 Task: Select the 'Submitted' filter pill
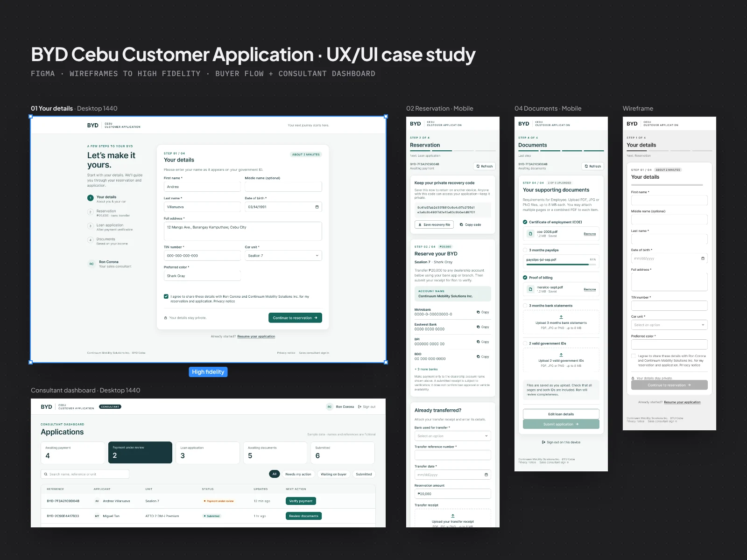click(x=364, y=474)
